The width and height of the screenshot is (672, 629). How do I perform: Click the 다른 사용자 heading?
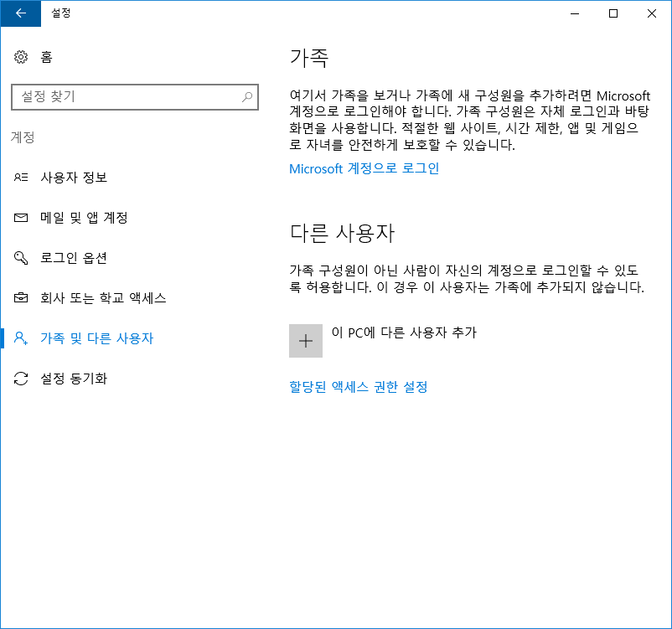click(342, 233)
